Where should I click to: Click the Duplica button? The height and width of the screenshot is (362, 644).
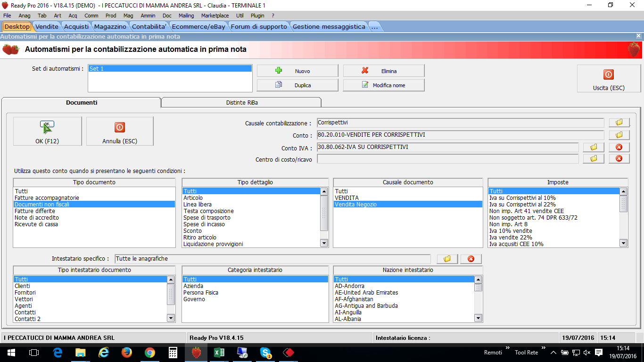tap(297, 85)
